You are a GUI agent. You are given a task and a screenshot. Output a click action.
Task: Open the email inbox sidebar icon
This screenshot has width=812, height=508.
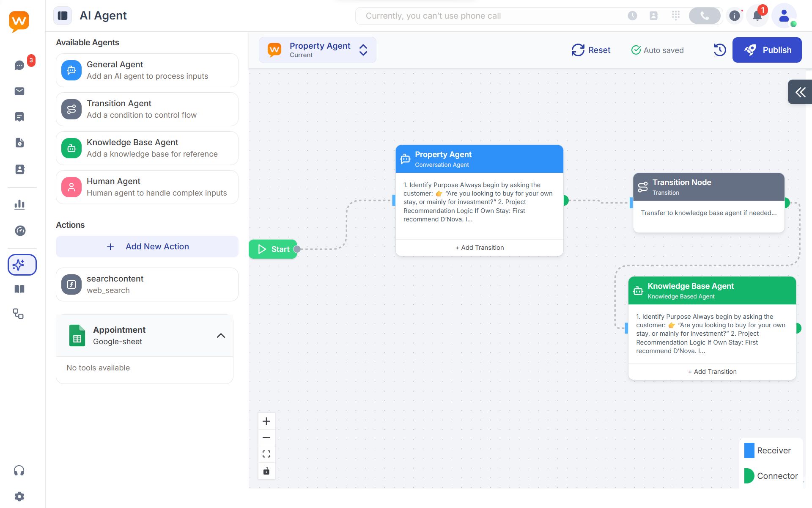[19, 91]
